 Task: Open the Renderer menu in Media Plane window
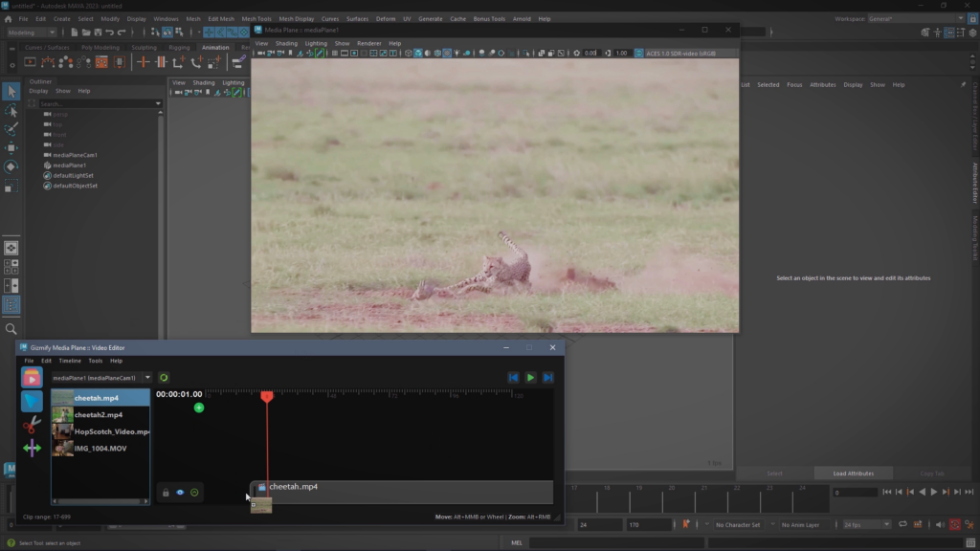coord(368,44)
